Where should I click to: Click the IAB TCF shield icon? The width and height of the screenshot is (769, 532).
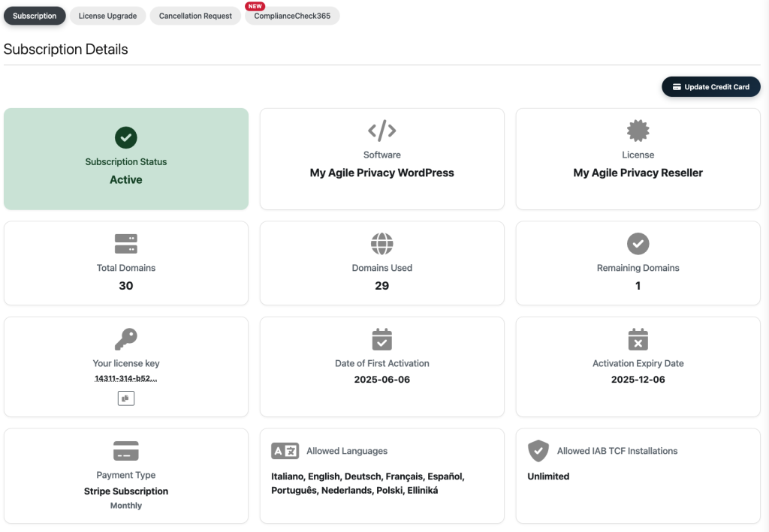click(538, 451)
